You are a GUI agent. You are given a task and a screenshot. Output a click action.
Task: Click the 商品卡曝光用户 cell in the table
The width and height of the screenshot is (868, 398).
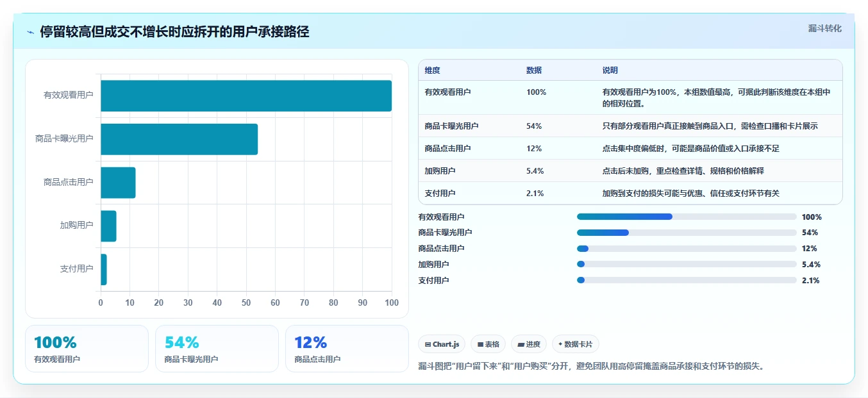click(x=451, y=126)
